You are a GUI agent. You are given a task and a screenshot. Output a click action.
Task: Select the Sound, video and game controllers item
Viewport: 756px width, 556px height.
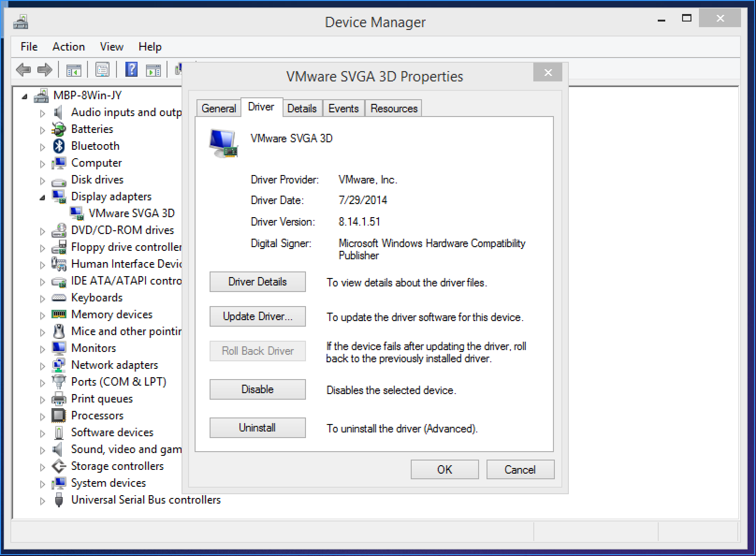click(x=126, y=449)
